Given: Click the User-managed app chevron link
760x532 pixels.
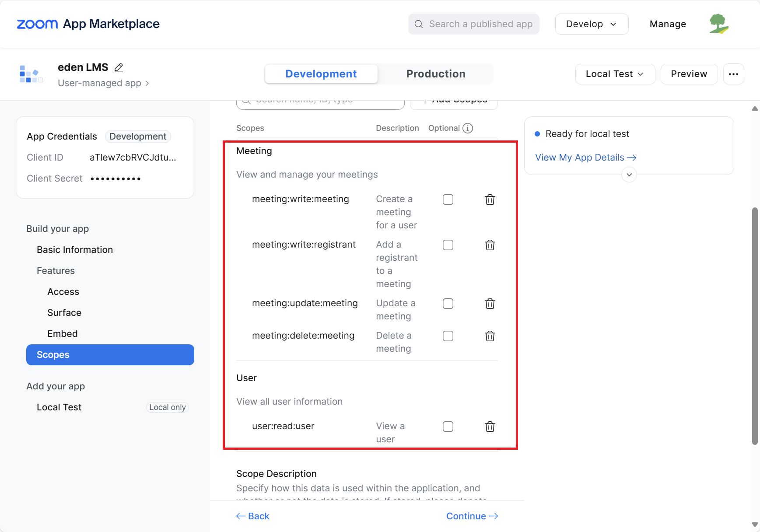Looking at the screenshot, I should click(x=104, y=83).
